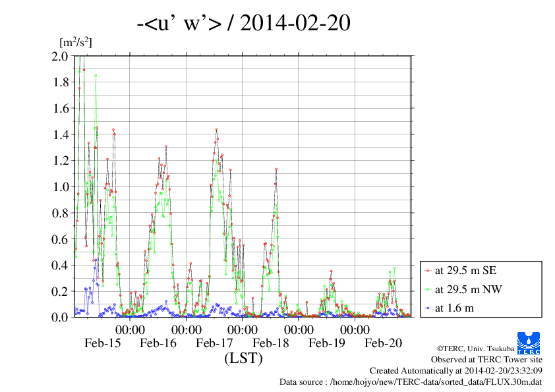Click the 'Feb-15' date label
The image size is (555, 392).
tap(103, 343)
